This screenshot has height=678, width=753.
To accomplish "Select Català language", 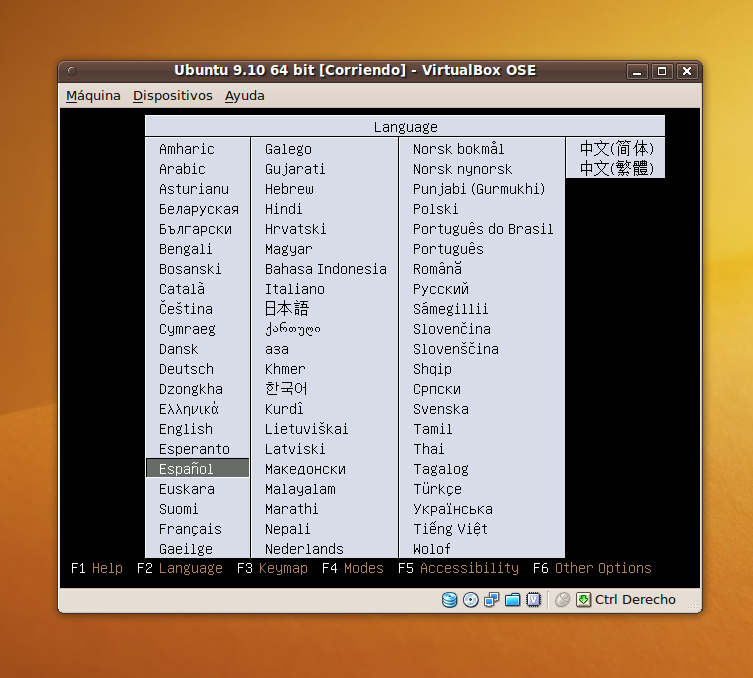I will [182, 289].
